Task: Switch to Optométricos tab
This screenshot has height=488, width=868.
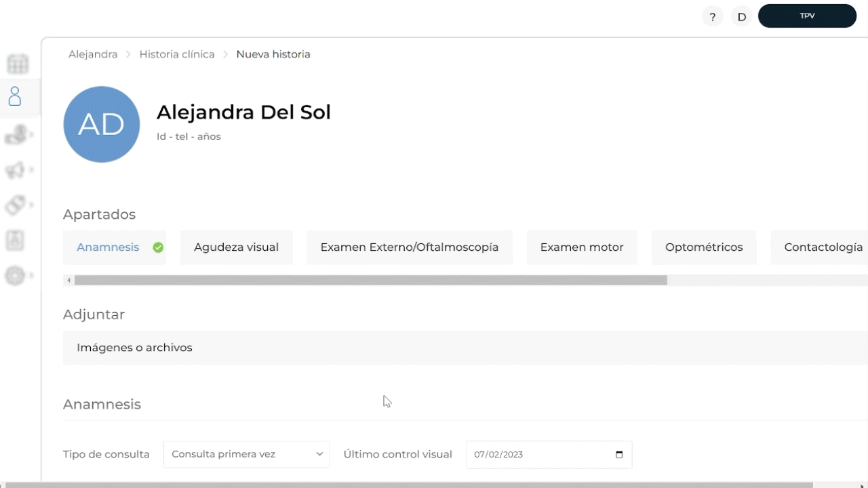Action: (x=704, y=247)
